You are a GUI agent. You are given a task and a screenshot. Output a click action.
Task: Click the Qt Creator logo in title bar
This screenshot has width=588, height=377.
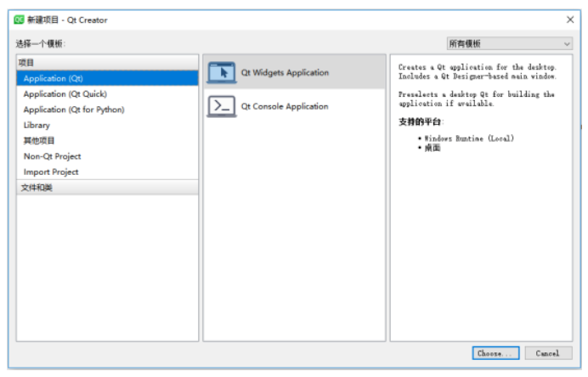[x=20, y=20]
